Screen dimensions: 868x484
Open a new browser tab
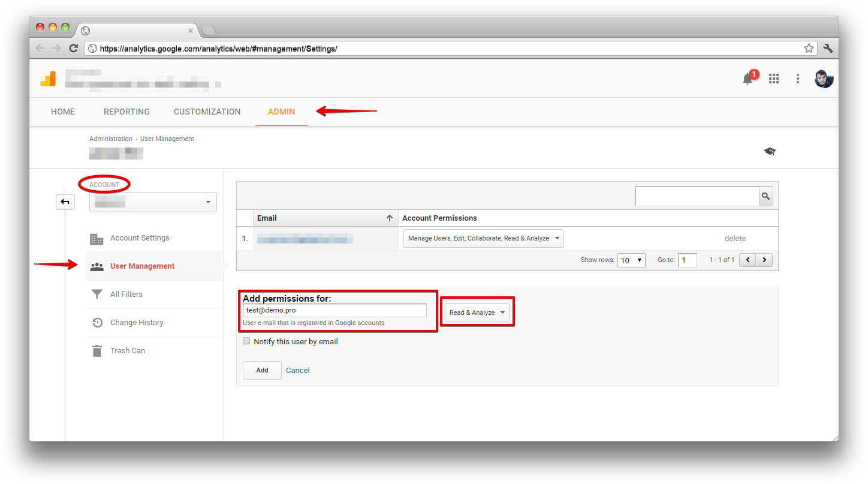click(208, 31)
